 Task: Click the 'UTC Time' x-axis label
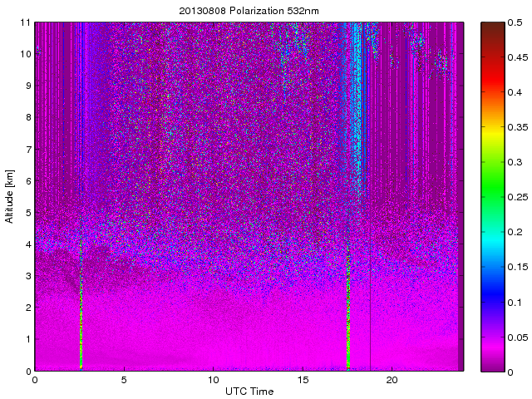pos(249,391)
